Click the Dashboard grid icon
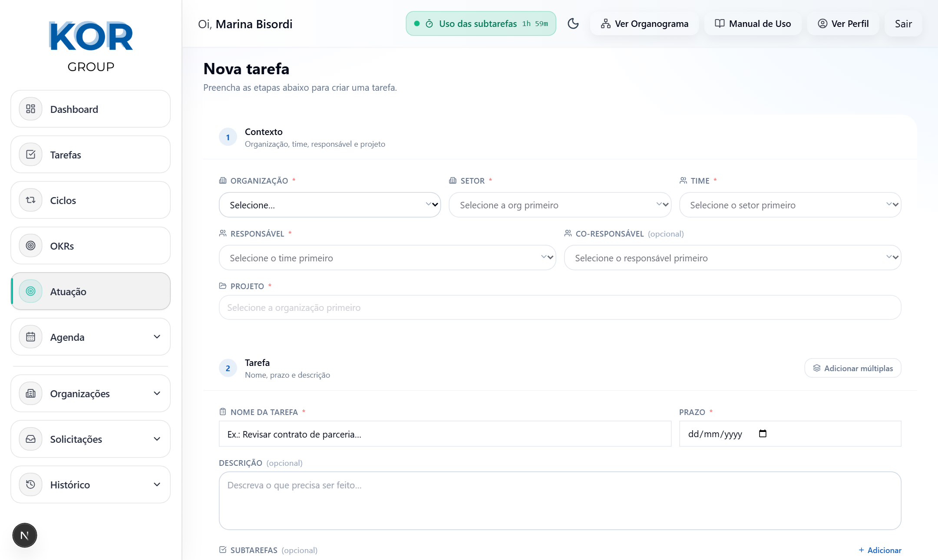 pyautogui.click(x=30, y=109)
